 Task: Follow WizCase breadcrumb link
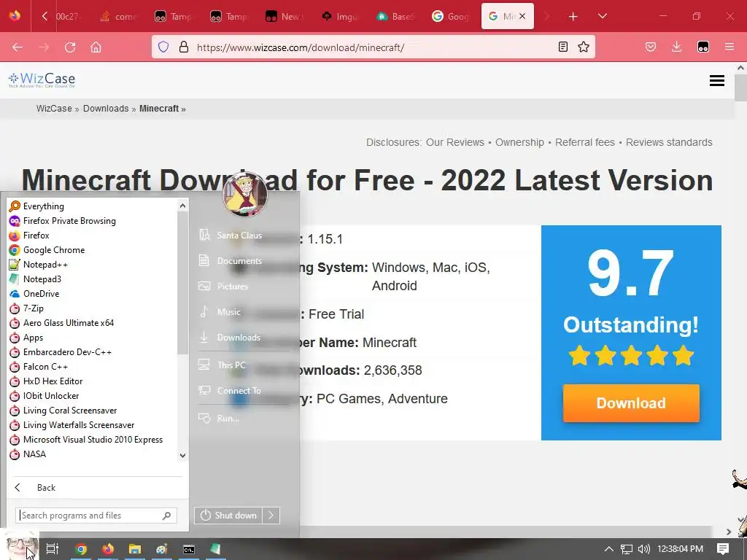pyautogui.click(x=54, y=109)
